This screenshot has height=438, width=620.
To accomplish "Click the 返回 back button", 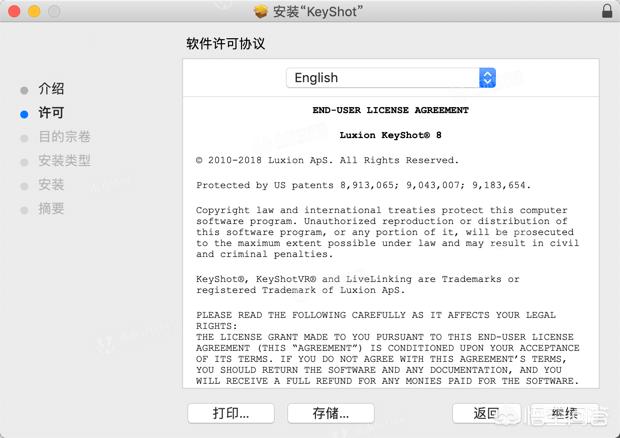I will 486,413.
